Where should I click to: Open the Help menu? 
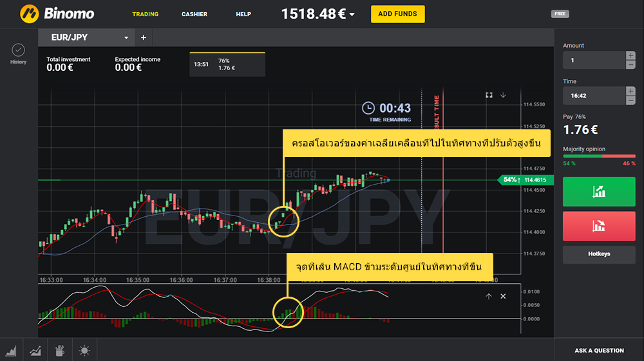pyautogui.click(x=243, y=14)
